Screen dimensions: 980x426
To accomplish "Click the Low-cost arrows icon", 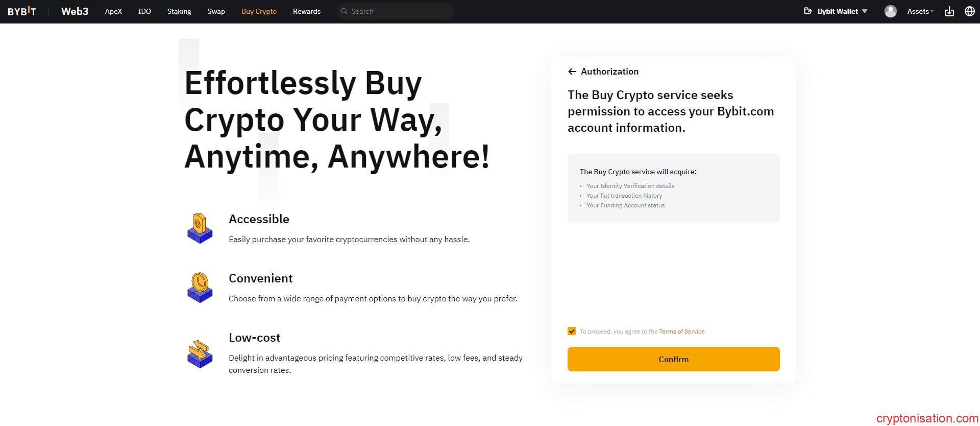I will pyautogui.click(x=200, y=353).
